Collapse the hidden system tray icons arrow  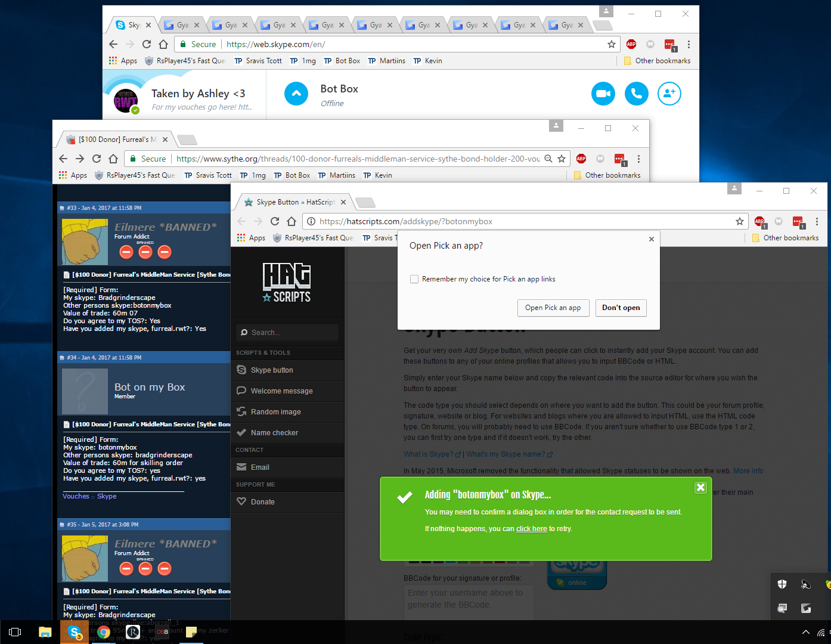[806, 632]
